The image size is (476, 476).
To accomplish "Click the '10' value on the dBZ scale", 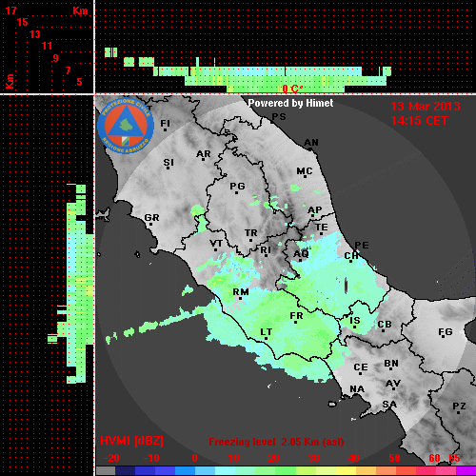I will [x=234, y=458].
